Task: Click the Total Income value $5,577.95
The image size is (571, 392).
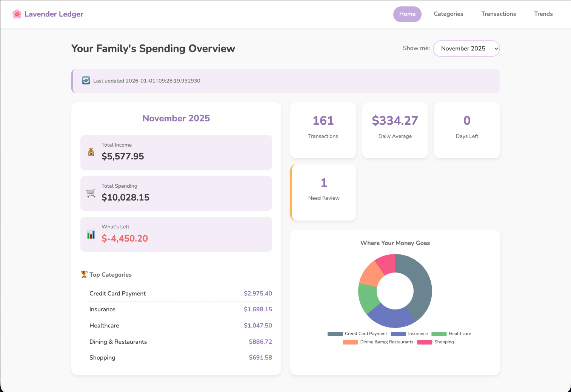Action: [x=123, y=156]
